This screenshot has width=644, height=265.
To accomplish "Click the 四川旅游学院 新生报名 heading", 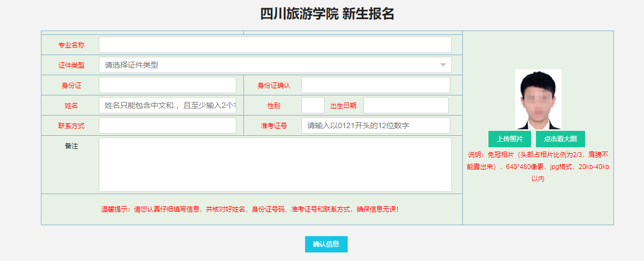I will tap(327, 14).
